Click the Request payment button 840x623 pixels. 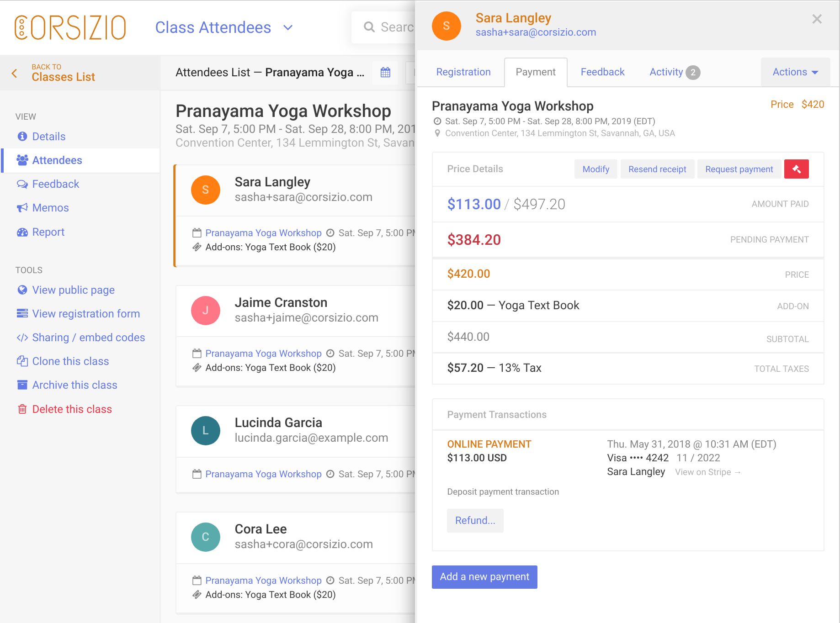739,169
